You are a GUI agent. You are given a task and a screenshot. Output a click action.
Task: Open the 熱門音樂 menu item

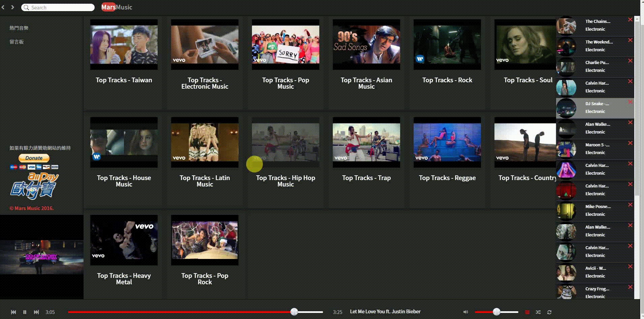coord(19,28)
